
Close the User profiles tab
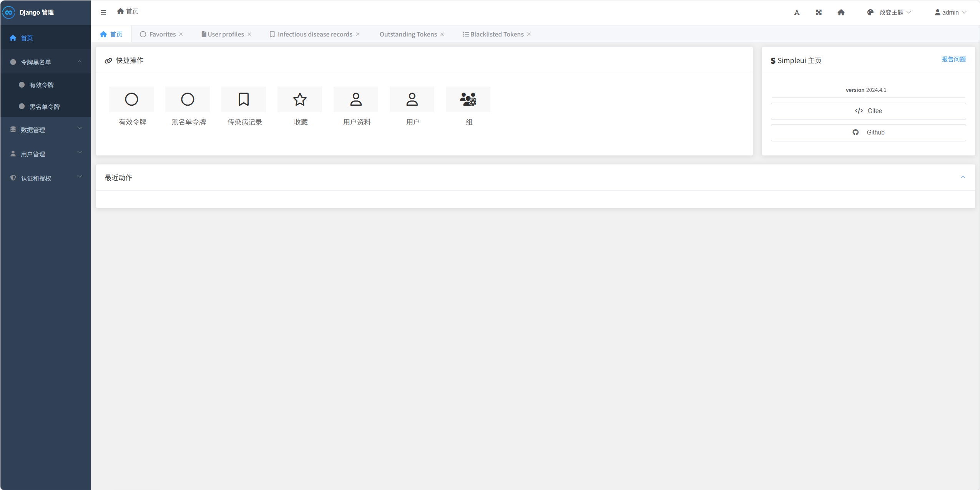point(249,34)
